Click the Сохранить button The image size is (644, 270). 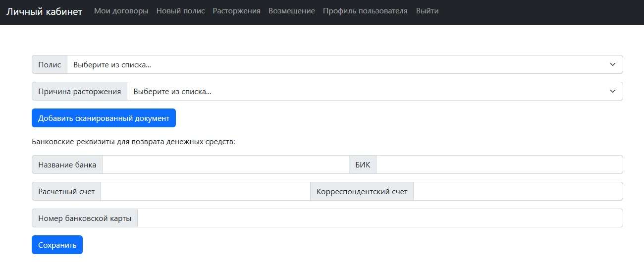pyautogui.click(x=57, y=245)
